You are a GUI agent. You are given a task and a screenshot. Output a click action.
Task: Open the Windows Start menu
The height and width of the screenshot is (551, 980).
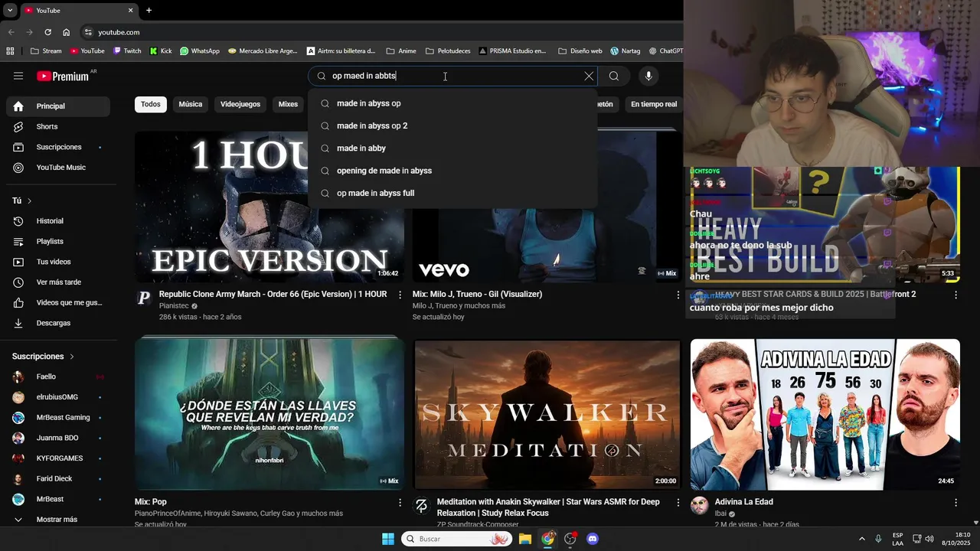[x=388, y=539]
